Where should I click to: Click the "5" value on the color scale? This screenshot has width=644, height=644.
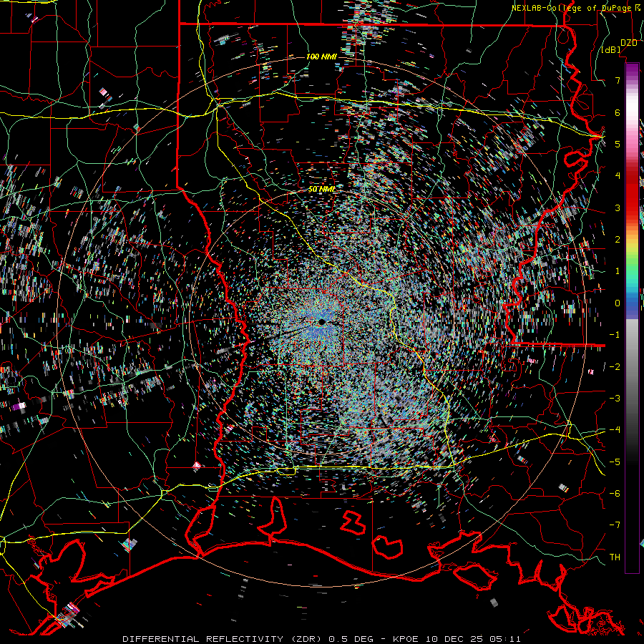pos(618,144)
